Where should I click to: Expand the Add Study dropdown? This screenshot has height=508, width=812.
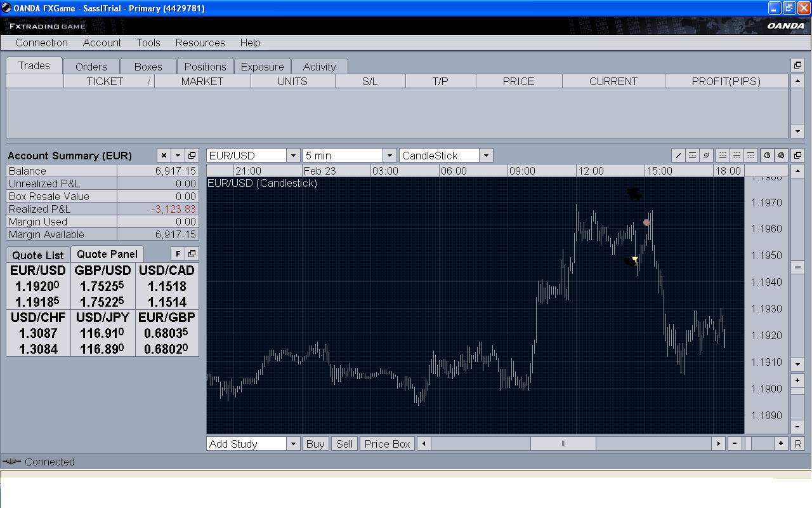[x=293, y=444]
